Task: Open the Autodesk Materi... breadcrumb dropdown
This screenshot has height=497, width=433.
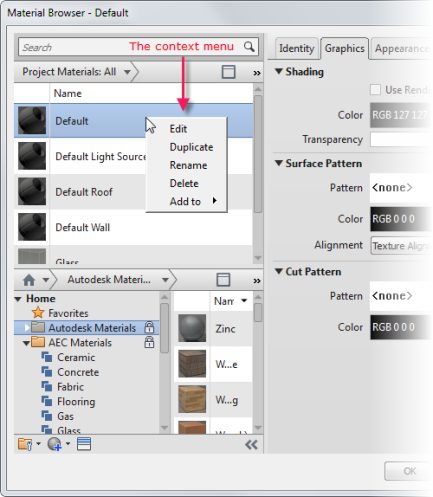Action: 165,280
